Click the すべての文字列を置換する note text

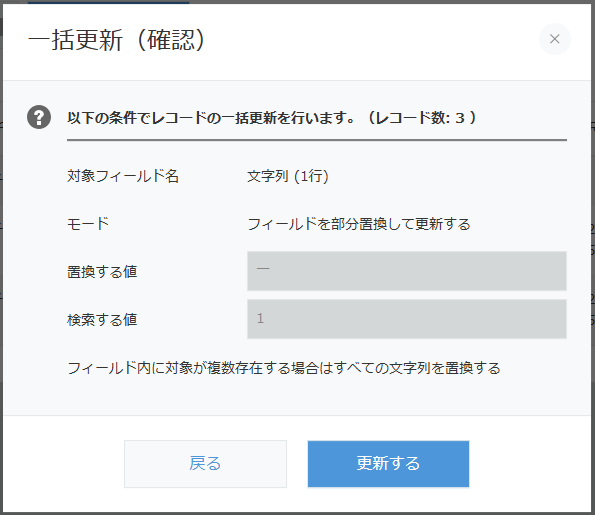pyautogui.click(x=417, y=368)
